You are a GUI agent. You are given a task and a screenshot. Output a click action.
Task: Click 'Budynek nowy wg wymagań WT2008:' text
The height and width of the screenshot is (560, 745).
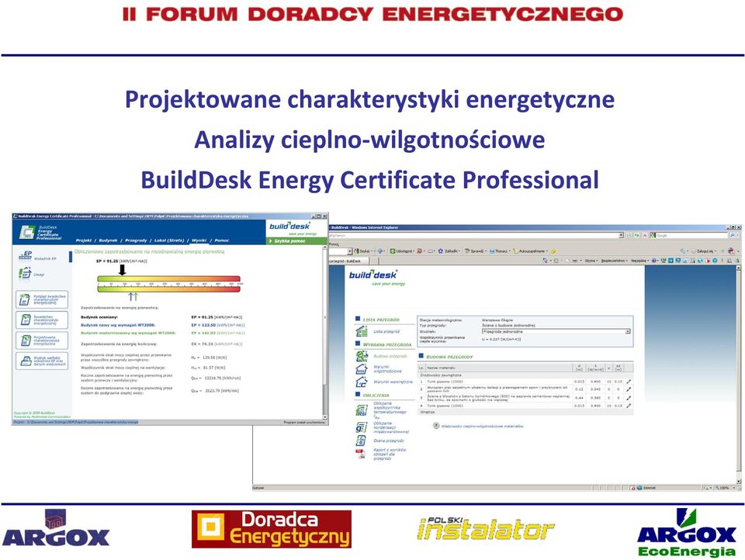pyautogui.click(x=118, y=325)
